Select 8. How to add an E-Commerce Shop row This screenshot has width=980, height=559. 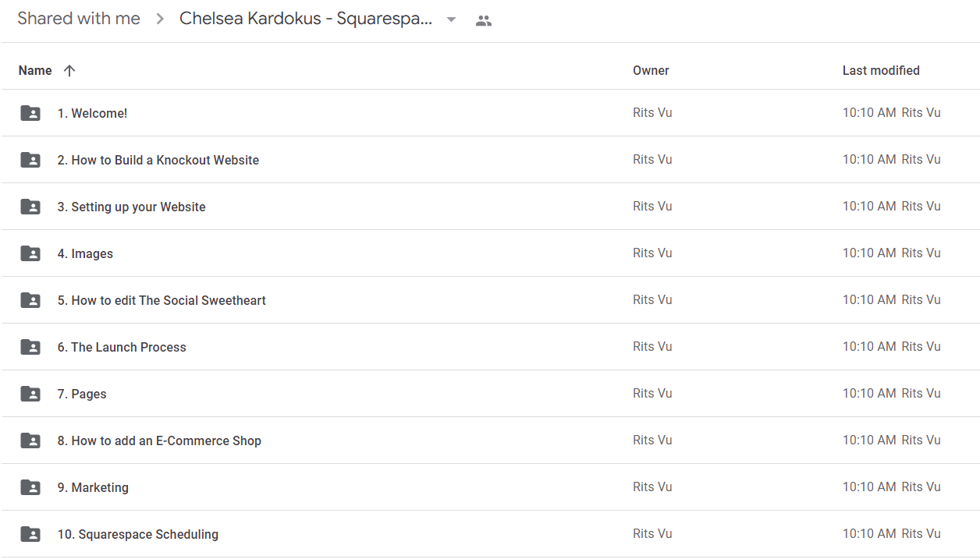pyautogui.click(x=490, y=440)
